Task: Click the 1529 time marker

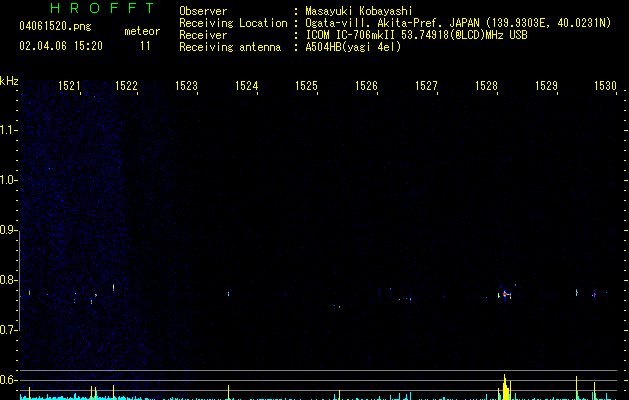Action: [x=546, y=86]
